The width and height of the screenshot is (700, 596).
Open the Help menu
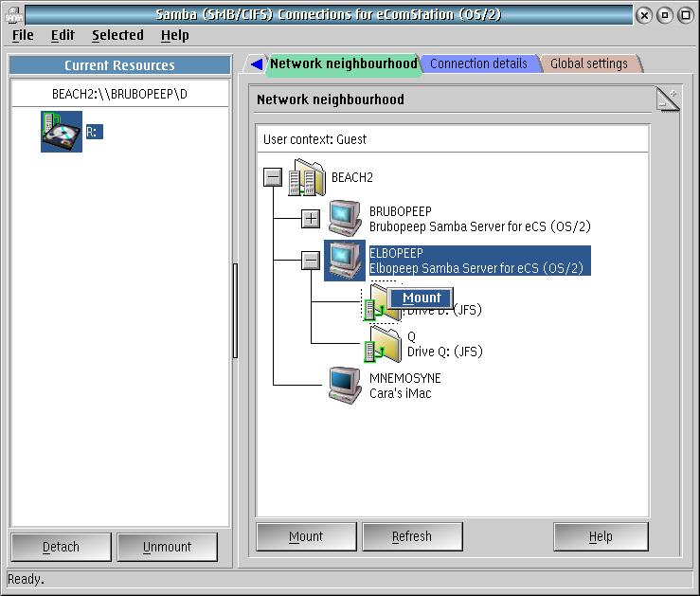[x=175, y=35]
